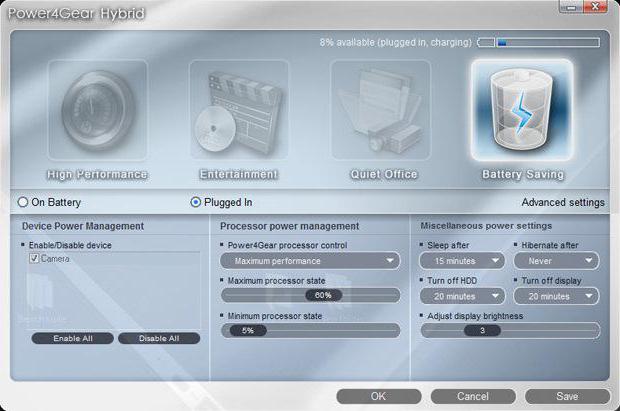Screen dimensions: 620x411
Task: Click the Device Power Management heading
Action: tap(83, 226)
